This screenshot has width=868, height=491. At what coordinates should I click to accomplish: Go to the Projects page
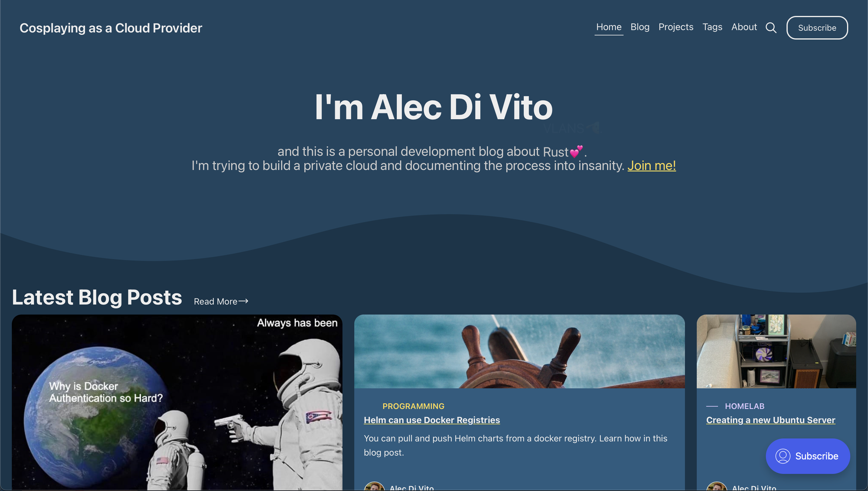coord(676,27)
